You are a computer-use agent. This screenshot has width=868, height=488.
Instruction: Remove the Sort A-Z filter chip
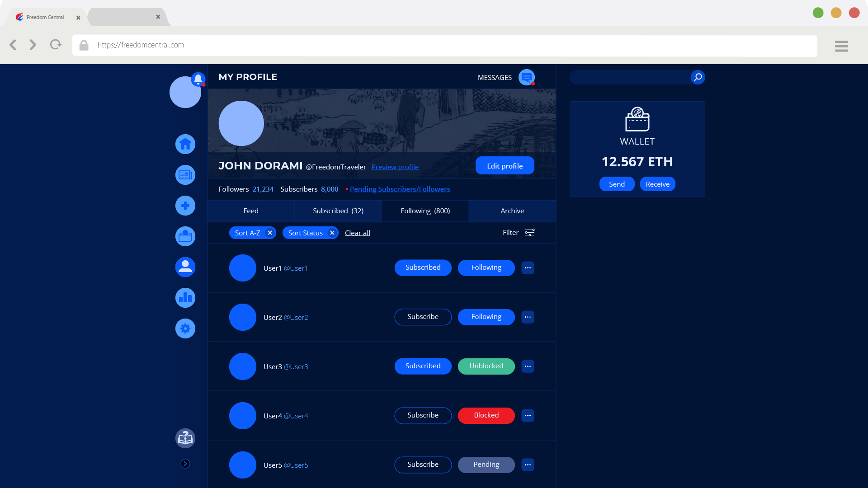click(x=270, y=233)
